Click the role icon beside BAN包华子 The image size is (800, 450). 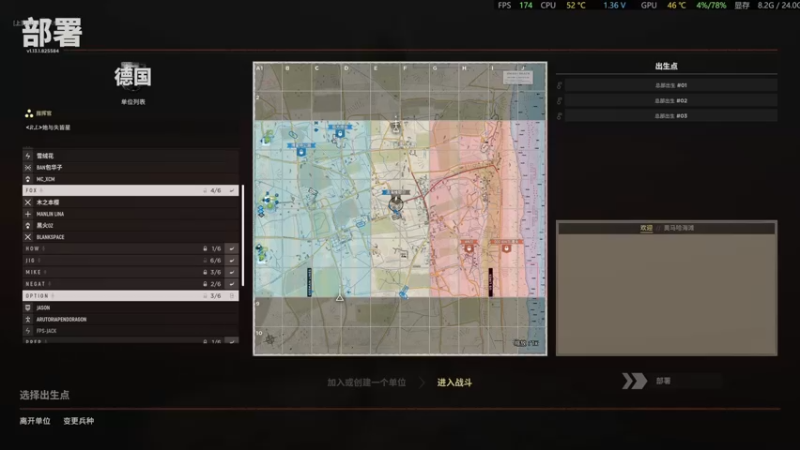28,167
